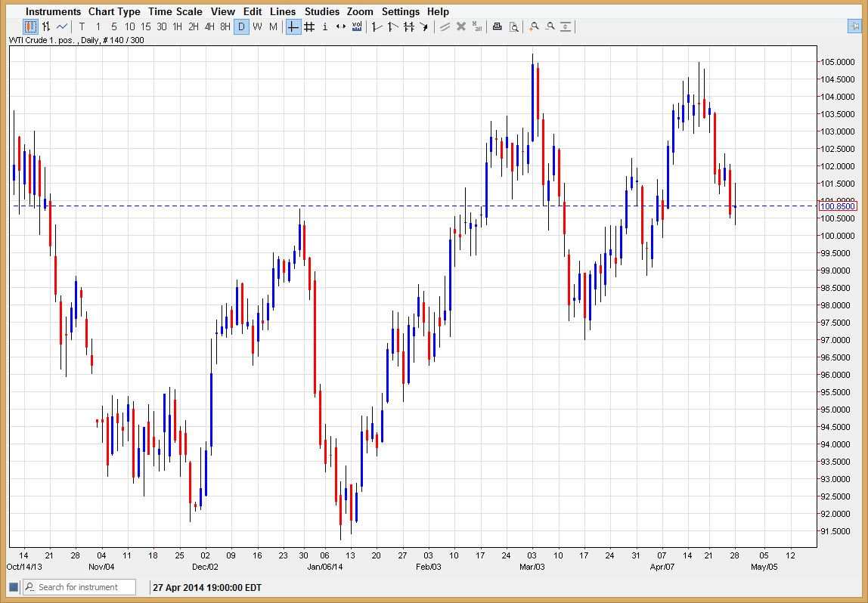Open the Time Scale menu
This screenshot has height=603, width=868.
(175, 11)
